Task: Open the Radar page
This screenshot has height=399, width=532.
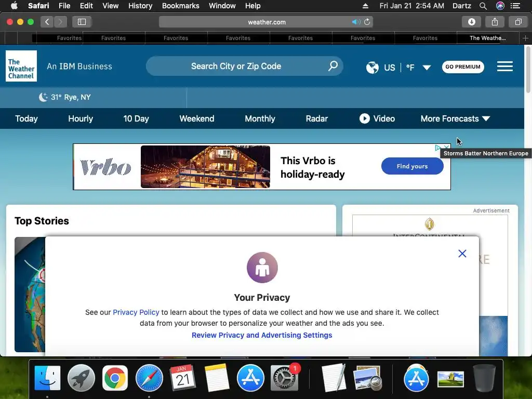Action: coord(316,118)
